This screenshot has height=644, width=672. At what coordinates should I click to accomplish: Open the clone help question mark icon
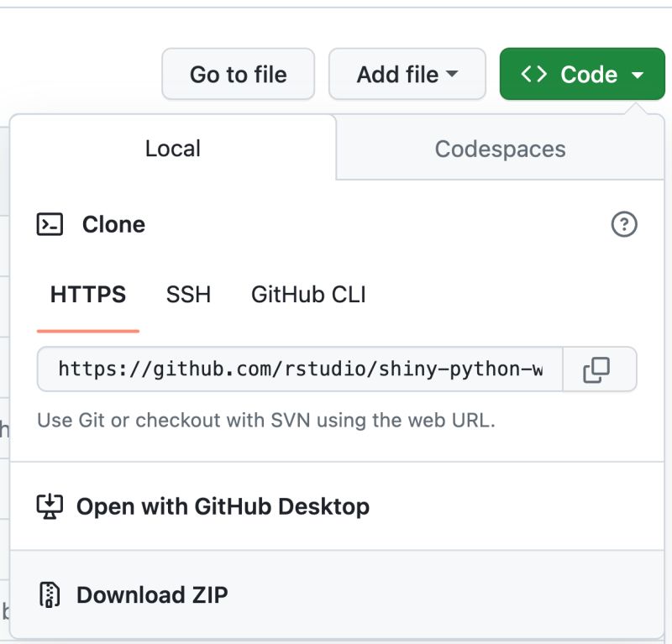(x=624, y=224)
